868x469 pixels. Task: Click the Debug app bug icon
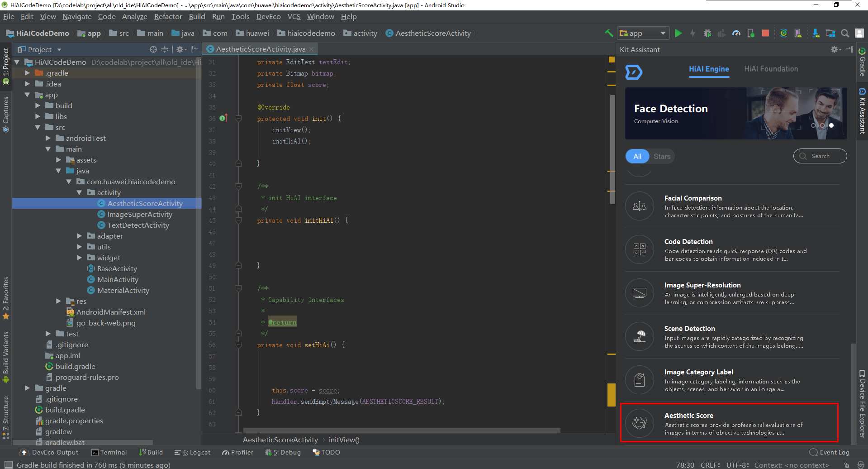pyautogui.click(x=707, y=33)
